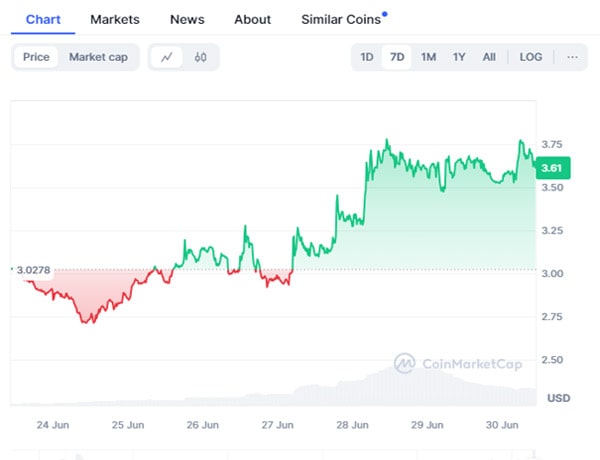Choose the 1M time range
This screenshot has height=460, width=600.
point(428,57)
